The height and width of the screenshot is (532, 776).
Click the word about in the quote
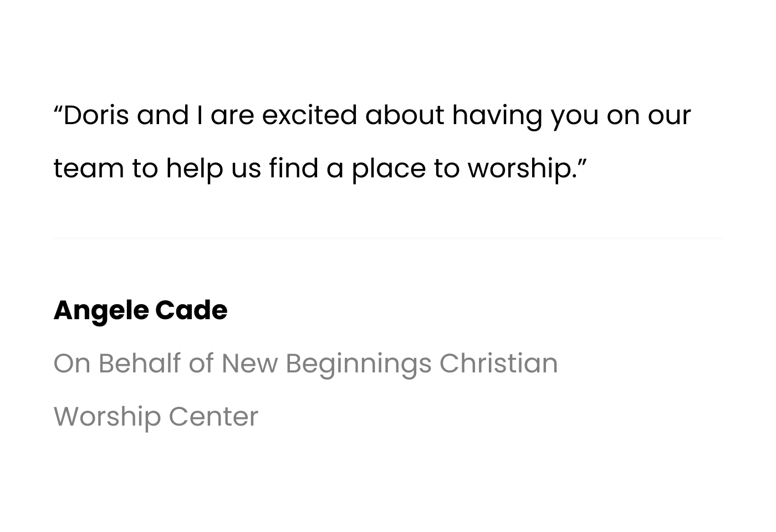(x=405, y=115)
